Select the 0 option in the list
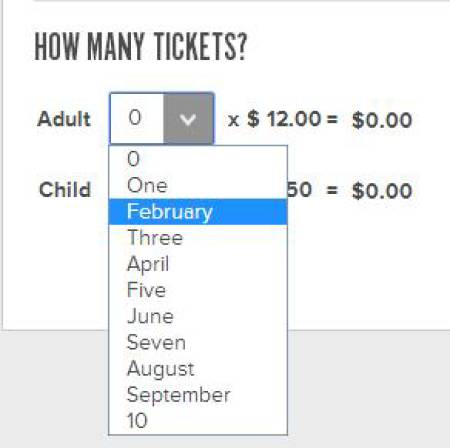The width and height of the screenshot is (450, 448). pyautogui.click(x=198, y=159)
